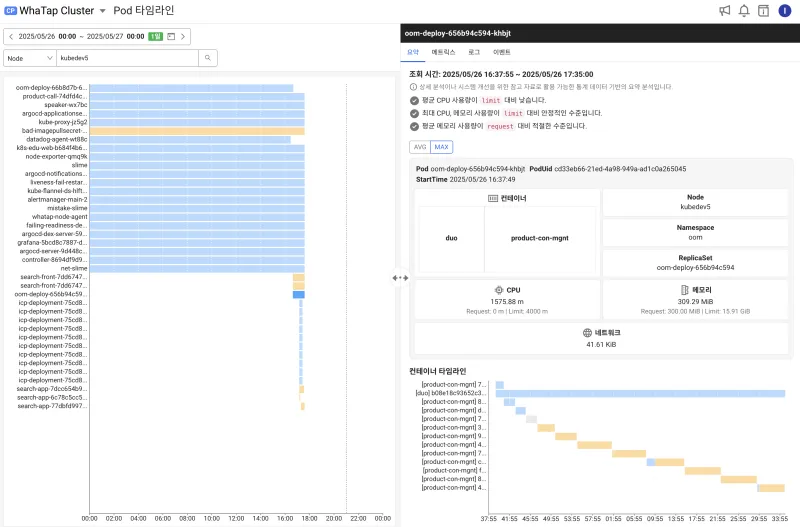
Task: Go to the previous date range arrow
Action: tap(11, 37)
